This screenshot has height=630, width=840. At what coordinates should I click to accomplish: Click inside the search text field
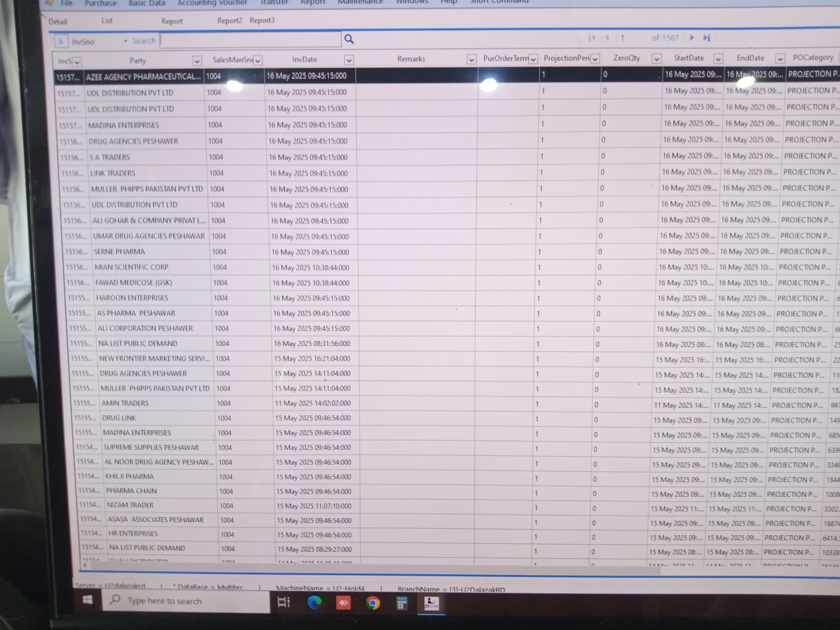point(251,40)
